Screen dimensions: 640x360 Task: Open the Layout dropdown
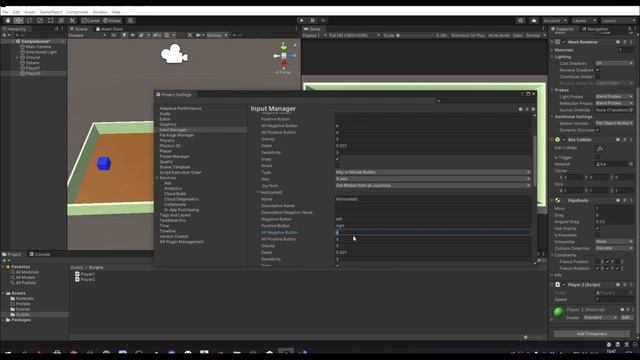[x=618, y=20]
